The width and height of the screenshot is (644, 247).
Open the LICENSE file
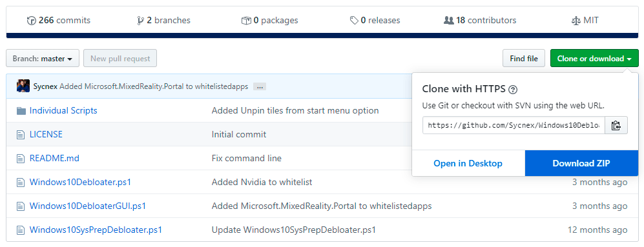pos(46,134)
